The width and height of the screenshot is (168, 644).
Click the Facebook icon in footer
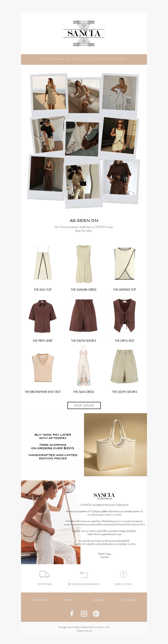tap(72, 613)
